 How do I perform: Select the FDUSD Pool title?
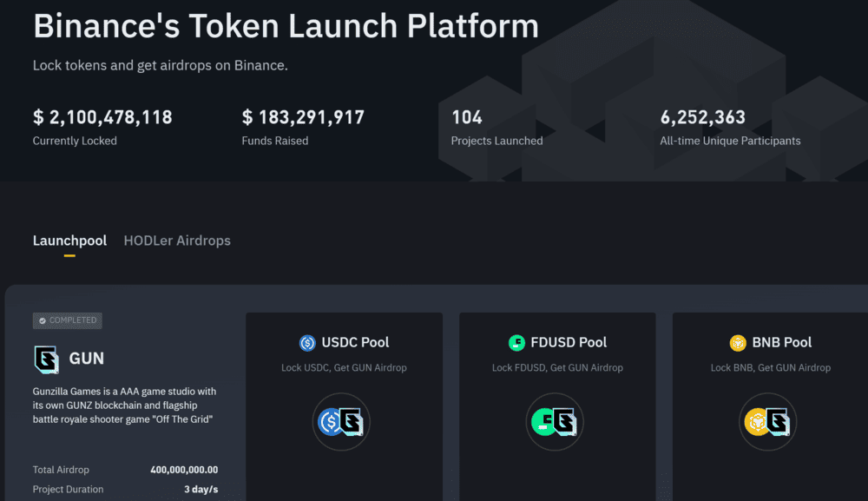click(x=569, y=343)
